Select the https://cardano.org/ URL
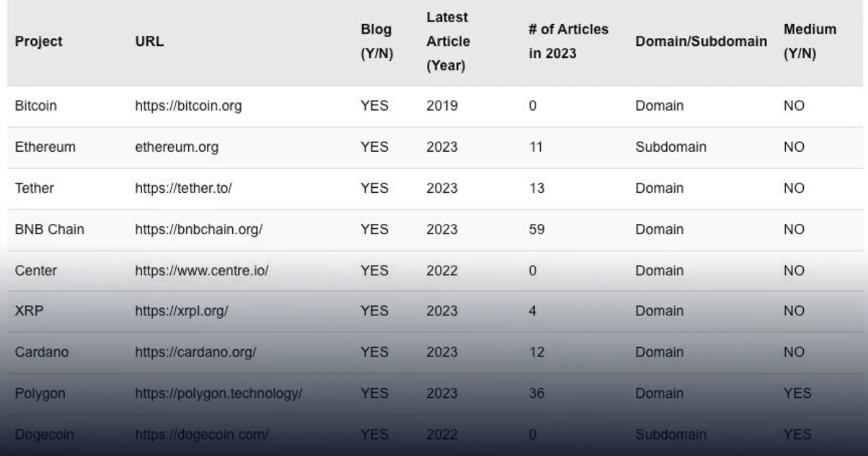This screenshot has height=456, width=868. click(195, 352)
